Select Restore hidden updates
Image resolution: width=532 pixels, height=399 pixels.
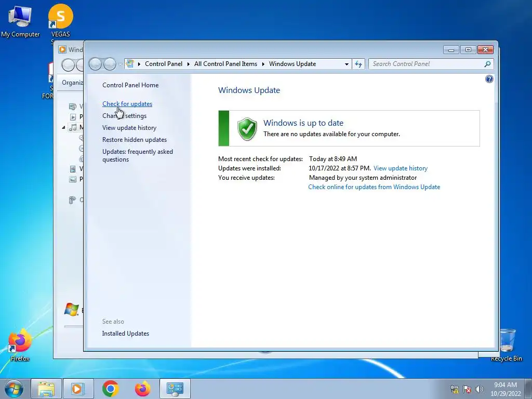(135, 139)
